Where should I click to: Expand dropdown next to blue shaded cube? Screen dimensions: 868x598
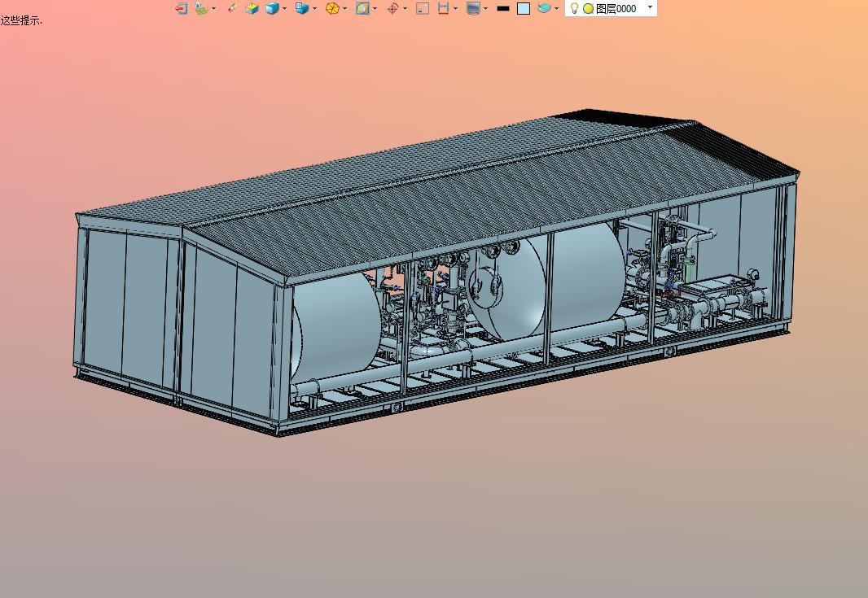284,8
